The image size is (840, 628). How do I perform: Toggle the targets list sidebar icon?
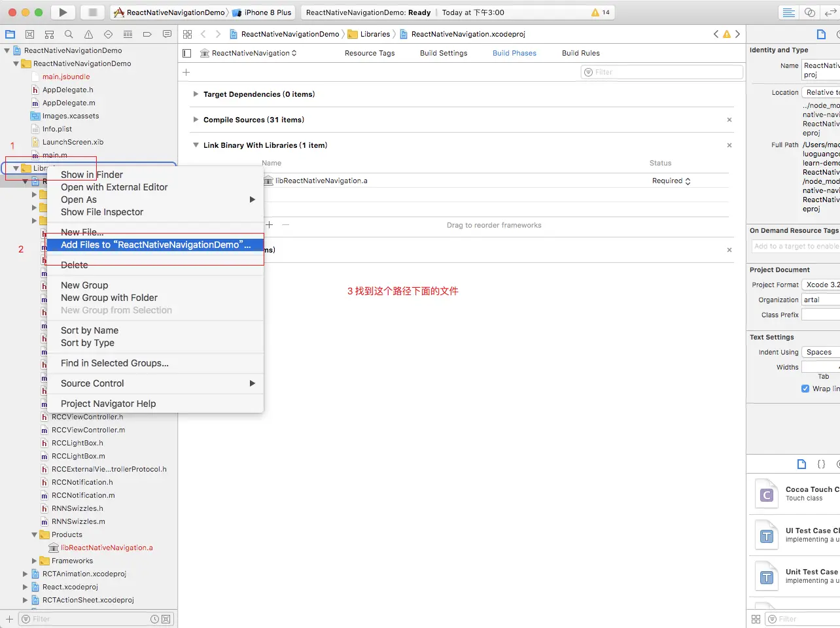point(187,53)
